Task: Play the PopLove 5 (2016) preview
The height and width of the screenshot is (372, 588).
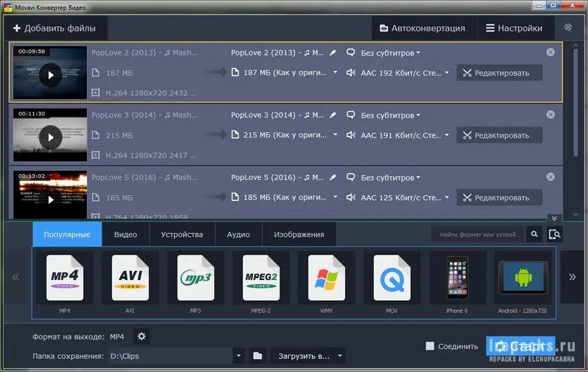Action: pyautogui.click(x=50, y=200)
